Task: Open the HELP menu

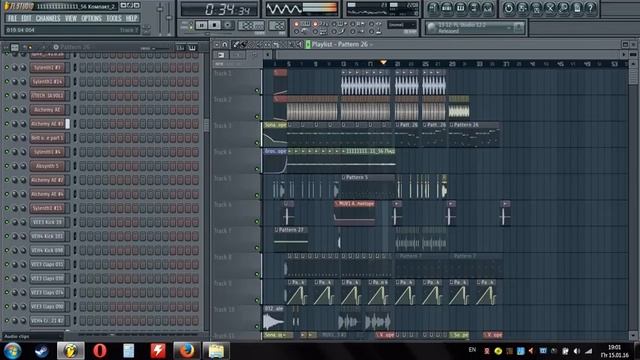Action: tap(131, 18)
